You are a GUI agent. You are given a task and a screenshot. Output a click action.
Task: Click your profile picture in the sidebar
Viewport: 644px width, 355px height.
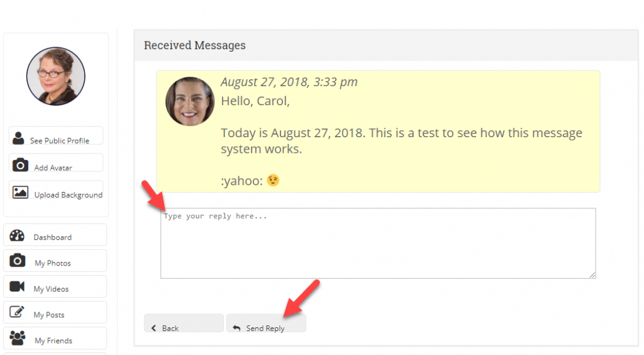click(56, 76)
